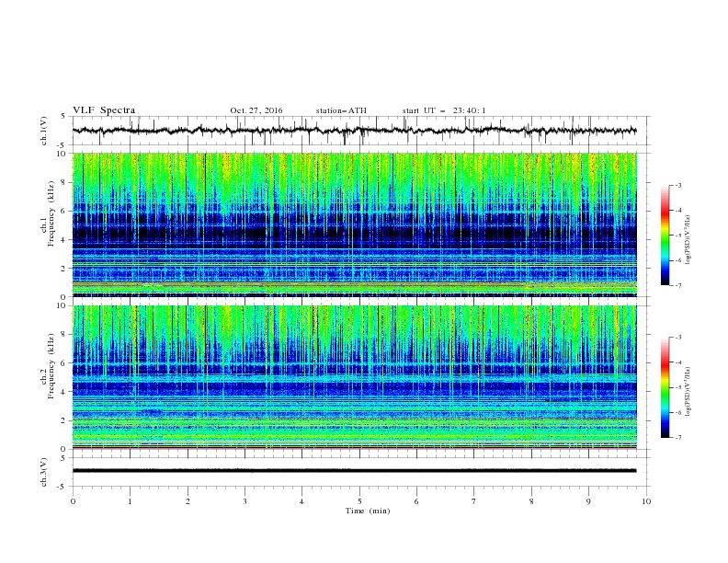Click time axis tick label "9"

pos(588,501)
